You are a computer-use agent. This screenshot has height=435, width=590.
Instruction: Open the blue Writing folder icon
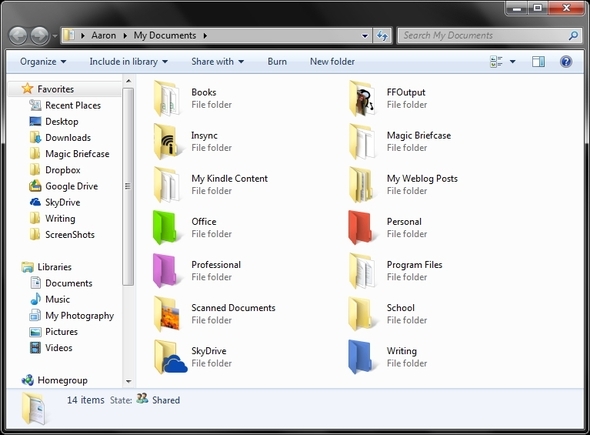pyautogui.click(x=360, y=357)
